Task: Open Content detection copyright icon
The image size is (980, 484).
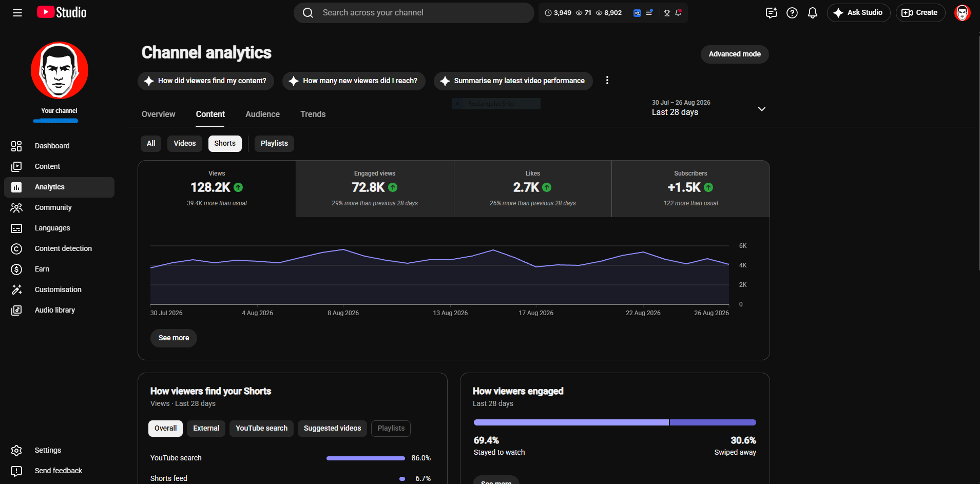Action: coord(16,249)
